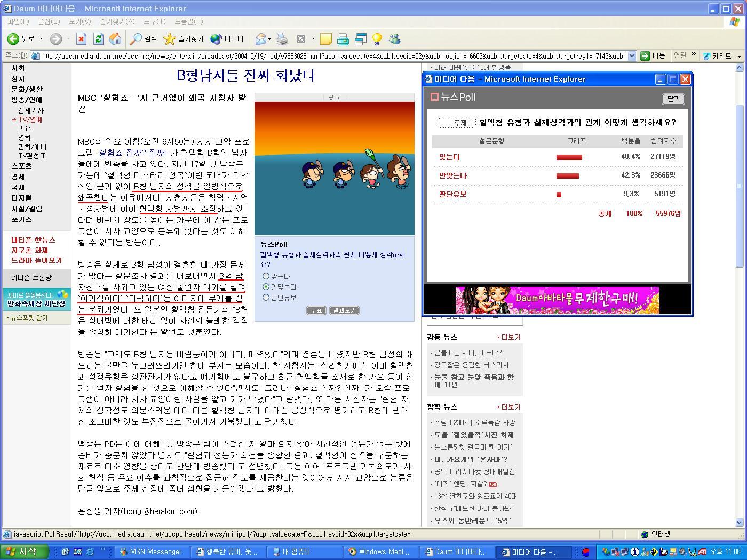747x560 pixels.
Task: Click the Stop loading icon
Action: click(81, 38)
